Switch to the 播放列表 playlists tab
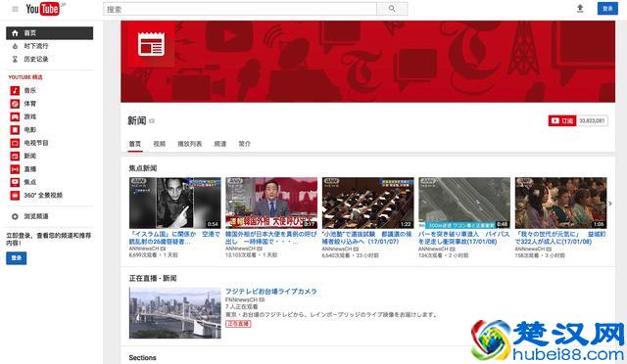This screenshot has height=364, width=627. (189, 144)
